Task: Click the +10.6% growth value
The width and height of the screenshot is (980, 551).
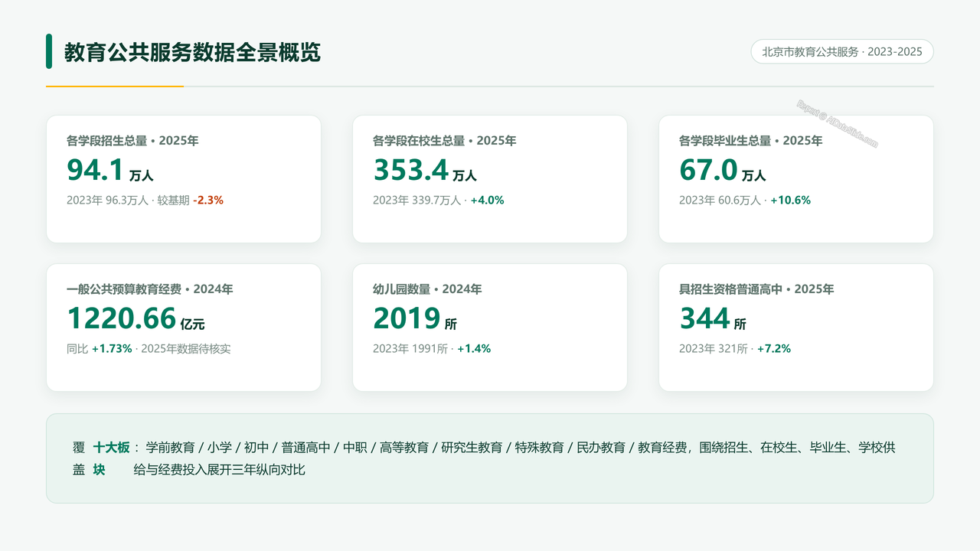Action: point(790,200)
